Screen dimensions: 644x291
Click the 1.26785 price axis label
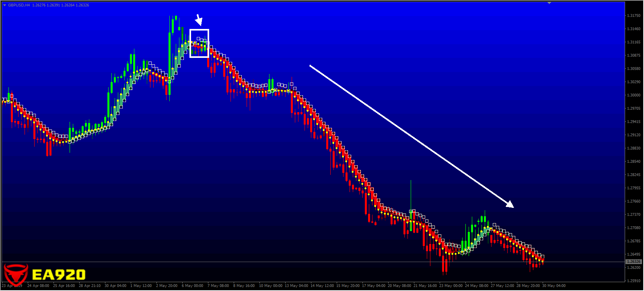(x=634, y=241)
